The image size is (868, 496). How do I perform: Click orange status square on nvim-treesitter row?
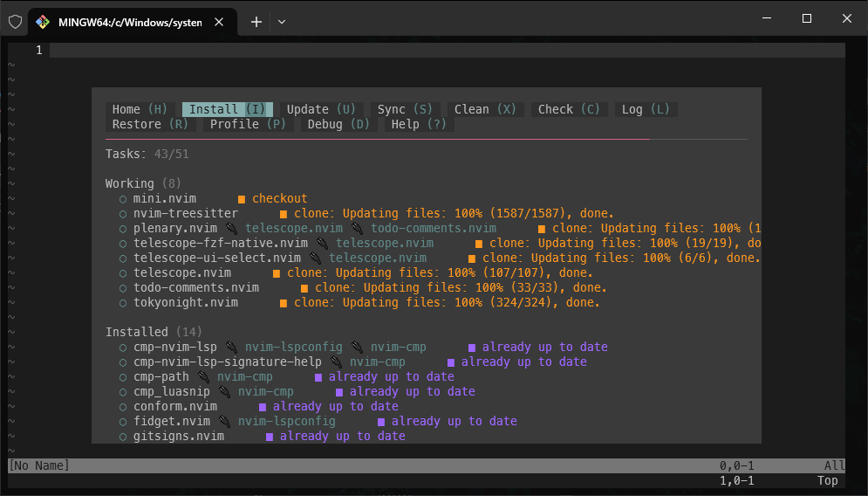(284, 214)
